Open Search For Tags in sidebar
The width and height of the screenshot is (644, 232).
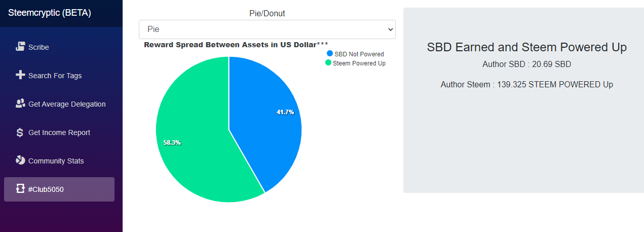[x=59, y=76]
